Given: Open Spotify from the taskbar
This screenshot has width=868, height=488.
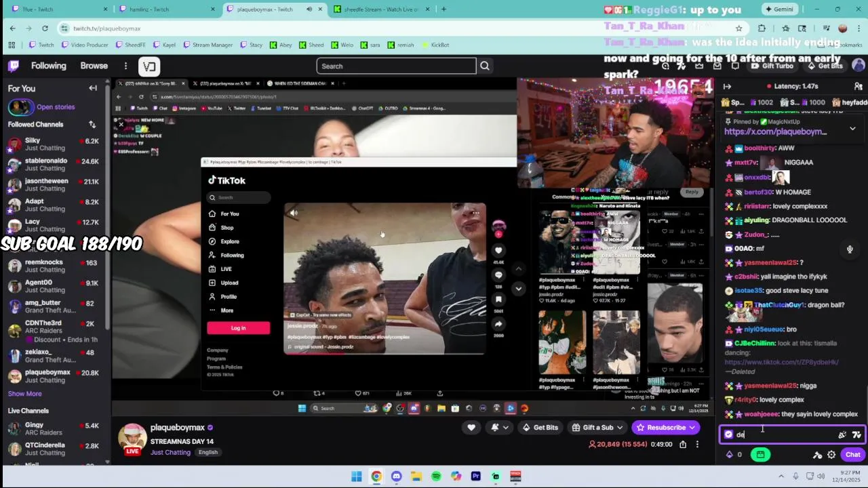Looking at the screenshot, I should coord(436,476).
